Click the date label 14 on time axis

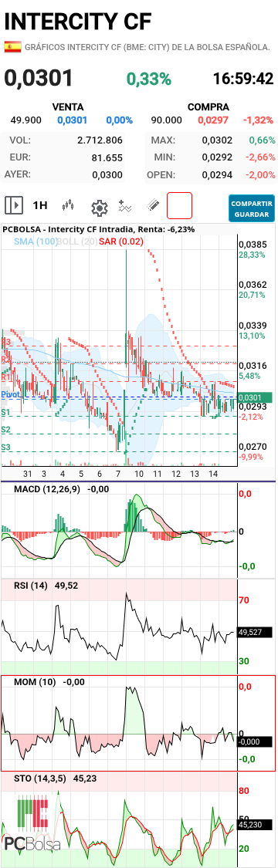[x=213, y=475]
